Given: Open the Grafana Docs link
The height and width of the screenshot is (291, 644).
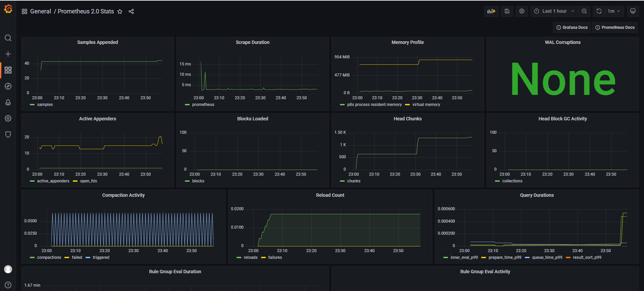Looking at the screenshot, I should [x=572, y=27].
